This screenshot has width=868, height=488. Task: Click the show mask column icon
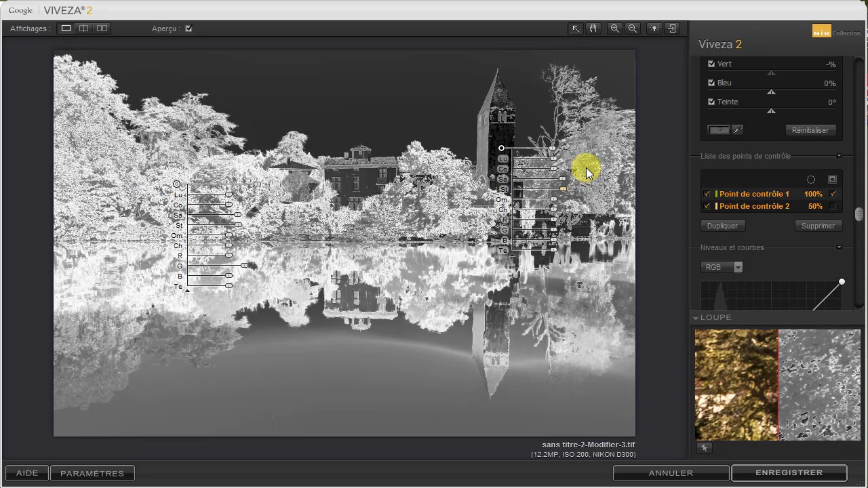[832, 180]
